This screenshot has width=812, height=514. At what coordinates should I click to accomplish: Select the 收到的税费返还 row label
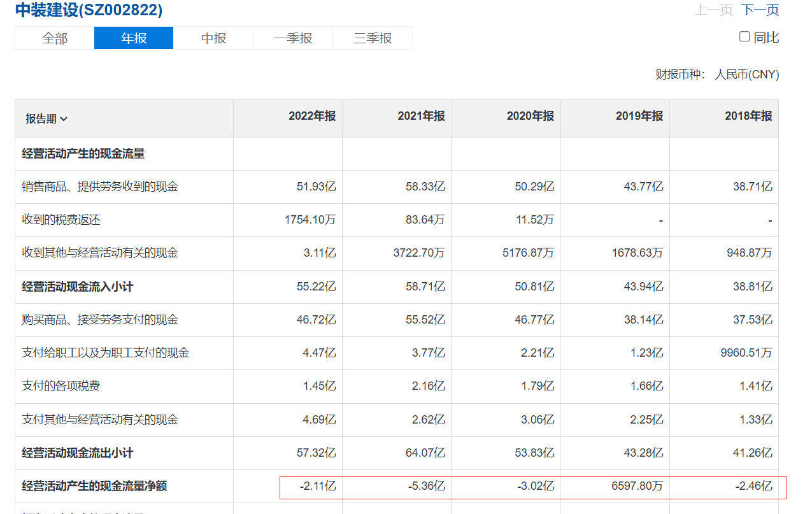pyautogui.click(x=61, y=220)
